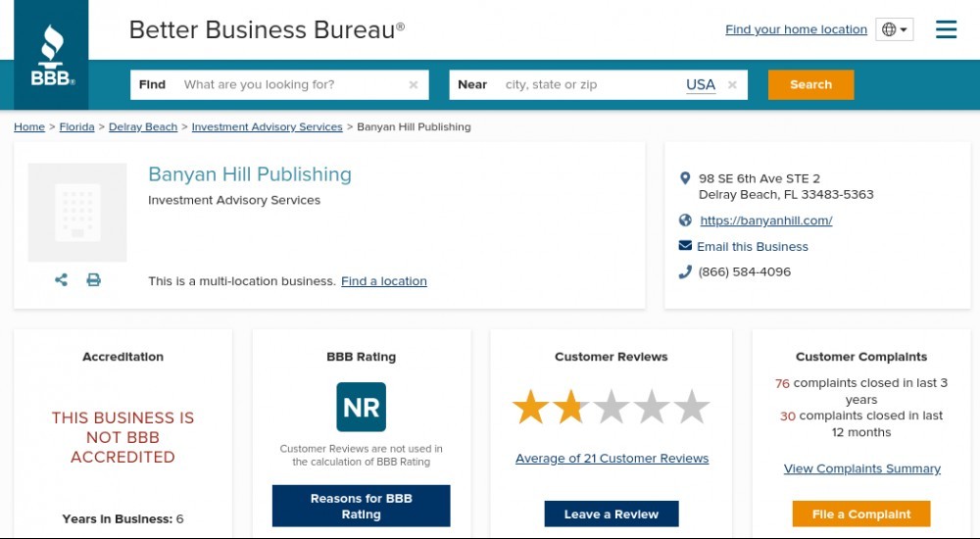The image size is (980, 539).
Task: Click the orange Search button
Action: tap(810, 84)
